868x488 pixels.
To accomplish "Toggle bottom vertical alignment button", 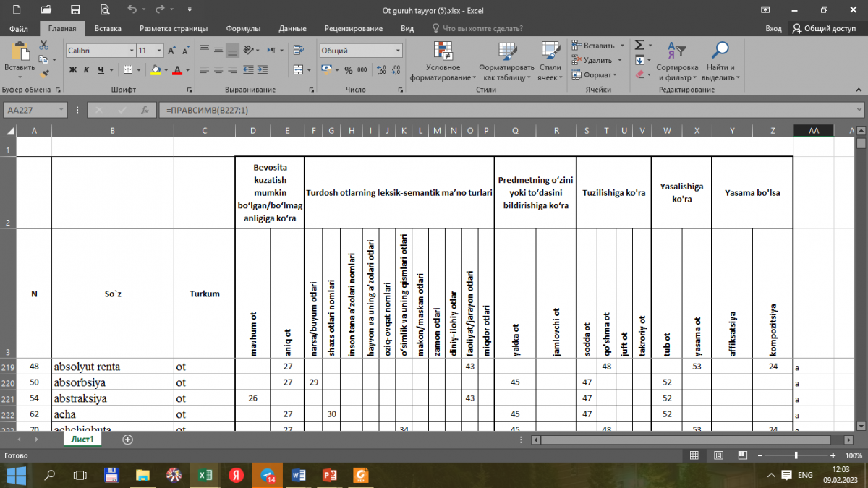I will coord(232,51).
